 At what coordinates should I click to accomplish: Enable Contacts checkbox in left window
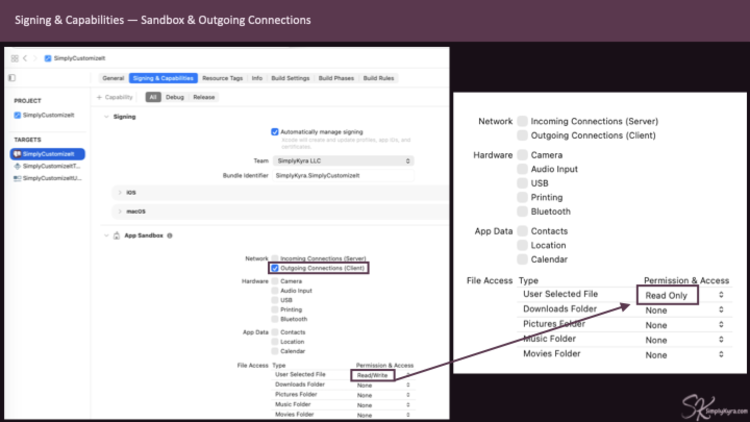click(x=275, y=332)
